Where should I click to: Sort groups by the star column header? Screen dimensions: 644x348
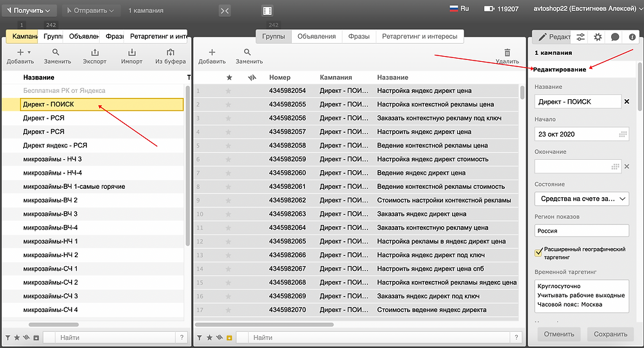coord(229,77)
